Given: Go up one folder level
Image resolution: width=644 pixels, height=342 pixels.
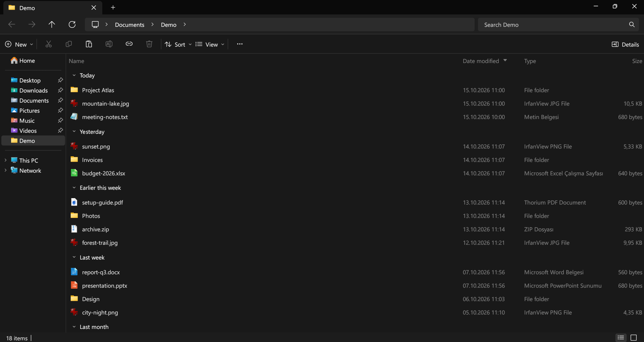Looking at the screenshot, I should point(52,24).
